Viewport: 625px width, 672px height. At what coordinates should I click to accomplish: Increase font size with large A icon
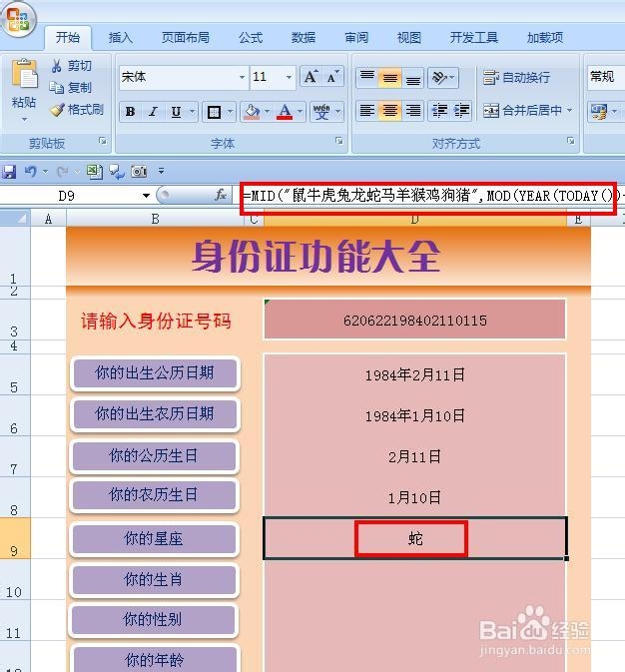[311, 77]
